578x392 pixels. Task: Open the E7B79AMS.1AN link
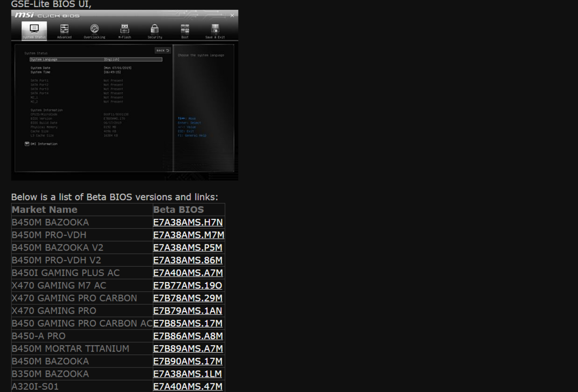[188, 310]
